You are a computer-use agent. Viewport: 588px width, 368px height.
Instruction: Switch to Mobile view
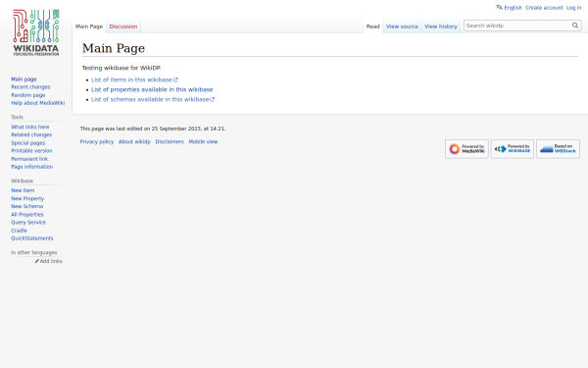(x=203, y=141)
